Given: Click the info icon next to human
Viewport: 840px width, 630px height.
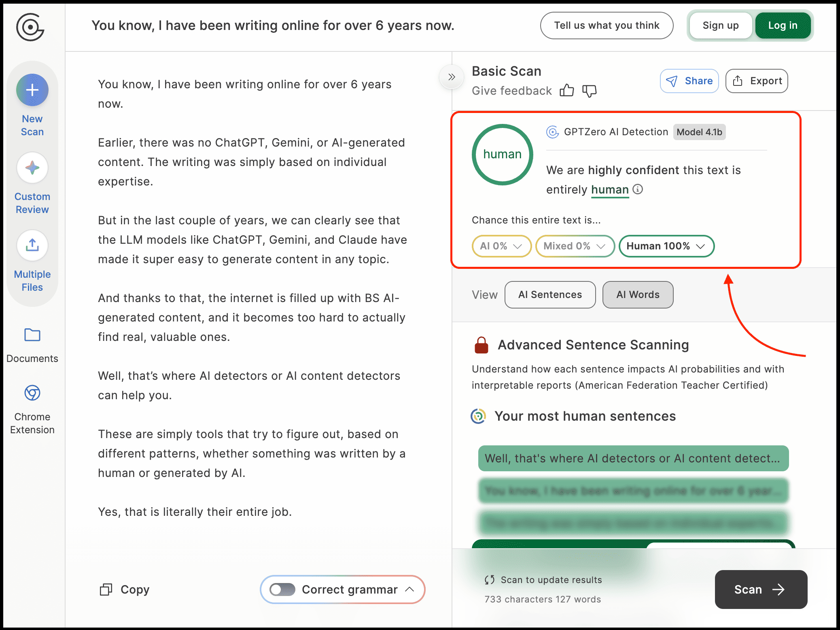Looking at the screenshot, I should (x=638, y=189).
